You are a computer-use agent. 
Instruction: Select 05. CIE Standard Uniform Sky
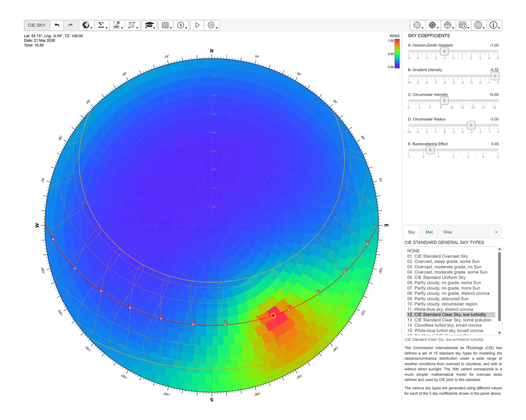[x=451, y=277]
